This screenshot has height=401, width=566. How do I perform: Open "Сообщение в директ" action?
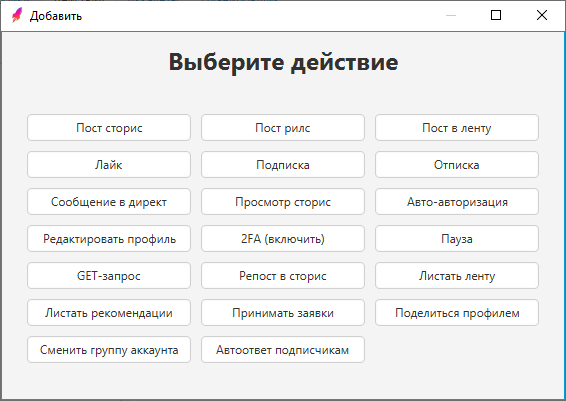coord(109,202)
